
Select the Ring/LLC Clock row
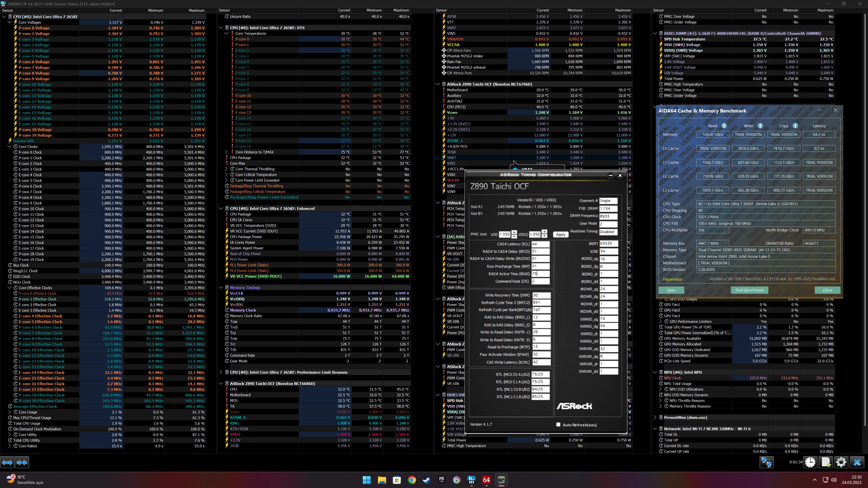pos(103,271)
